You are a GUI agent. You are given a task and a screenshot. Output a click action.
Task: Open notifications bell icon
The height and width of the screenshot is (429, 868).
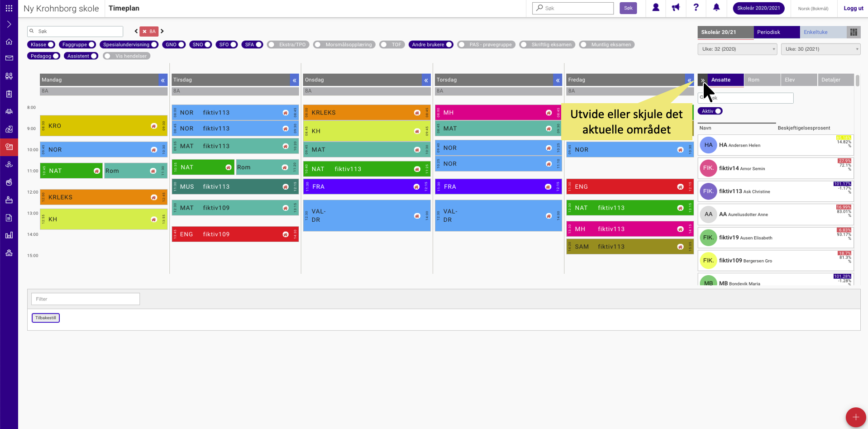click(716, 8)
